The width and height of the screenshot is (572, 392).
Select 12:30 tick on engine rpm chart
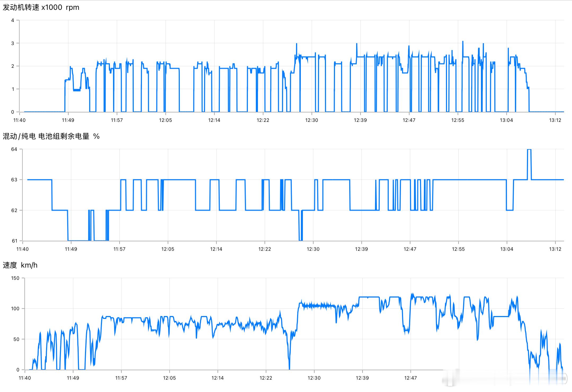(x=311, y=120)
